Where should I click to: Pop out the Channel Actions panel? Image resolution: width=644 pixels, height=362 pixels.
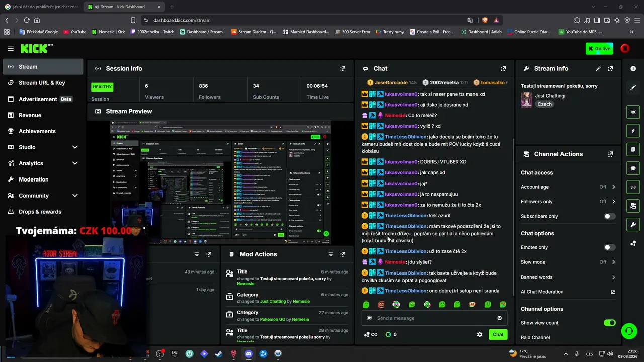click(x=610, y=154)
